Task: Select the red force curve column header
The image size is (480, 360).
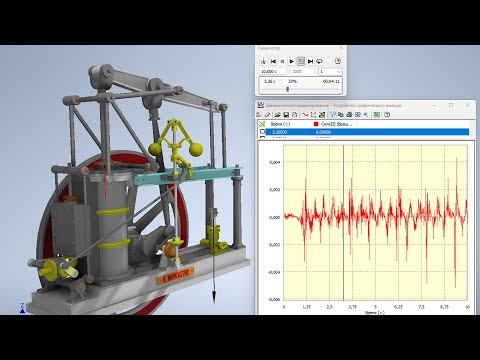Action: [x=333, y=124]
